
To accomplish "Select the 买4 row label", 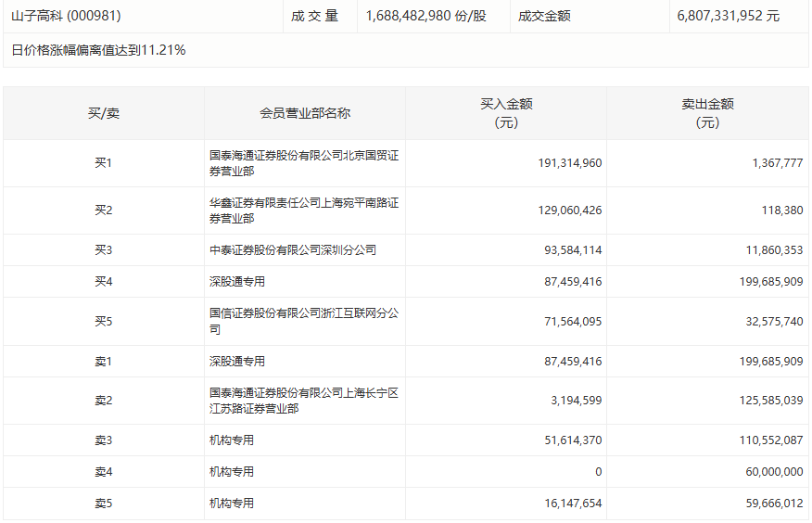I will coord(104,282).
